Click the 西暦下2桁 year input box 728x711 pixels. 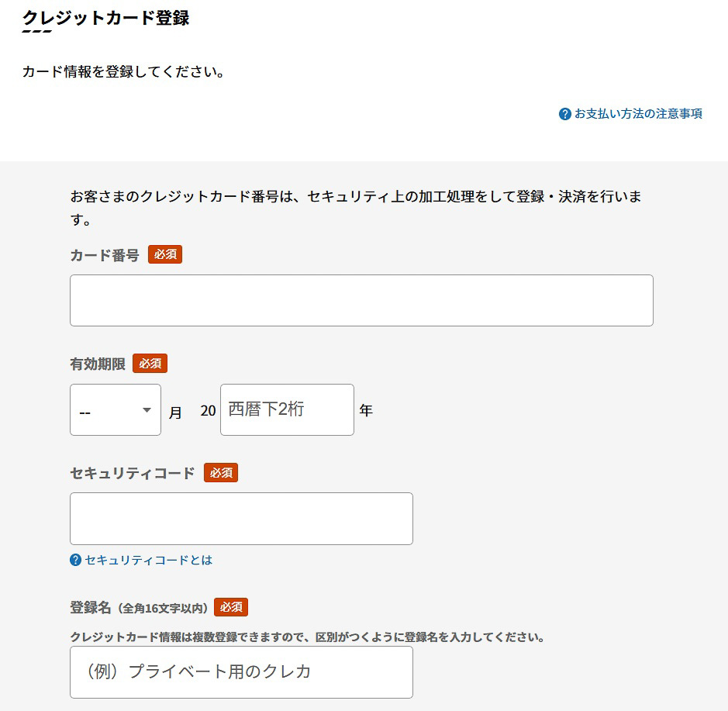coord(287,409)
